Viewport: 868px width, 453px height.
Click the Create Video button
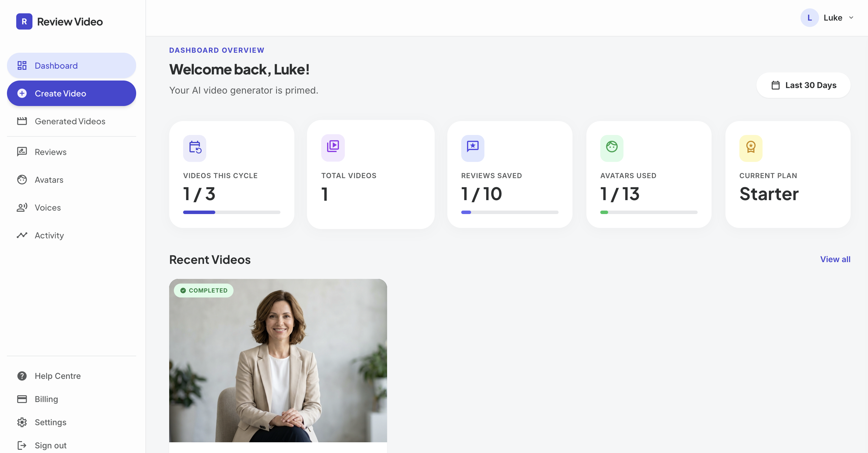click(72, 93)
